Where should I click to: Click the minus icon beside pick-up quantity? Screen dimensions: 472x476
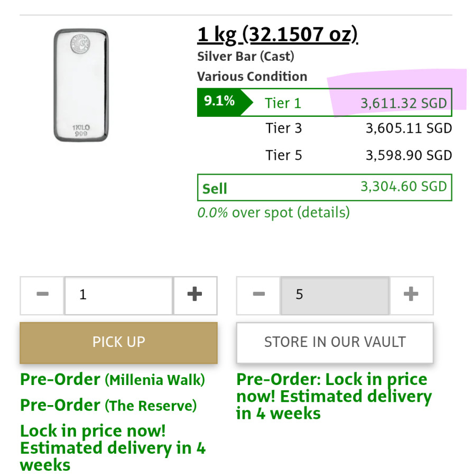point(42,295)
